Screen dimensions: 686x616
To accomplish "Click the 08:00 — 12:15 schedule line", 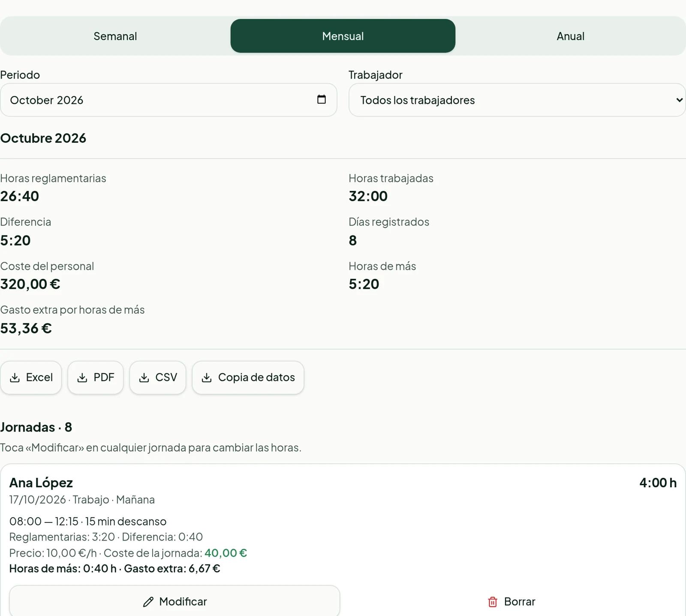I will coord(88,521).
